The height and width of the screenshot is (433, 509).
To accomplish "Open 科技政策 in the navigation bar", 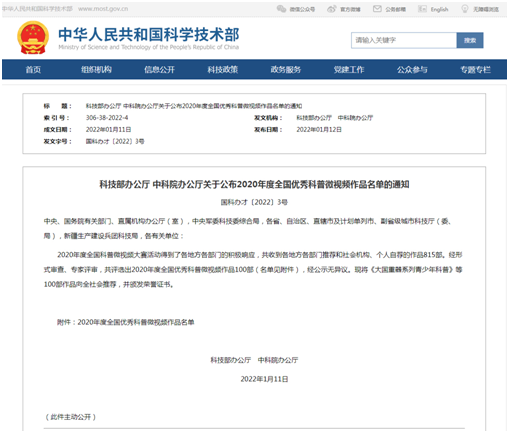I will click(223, 69).
